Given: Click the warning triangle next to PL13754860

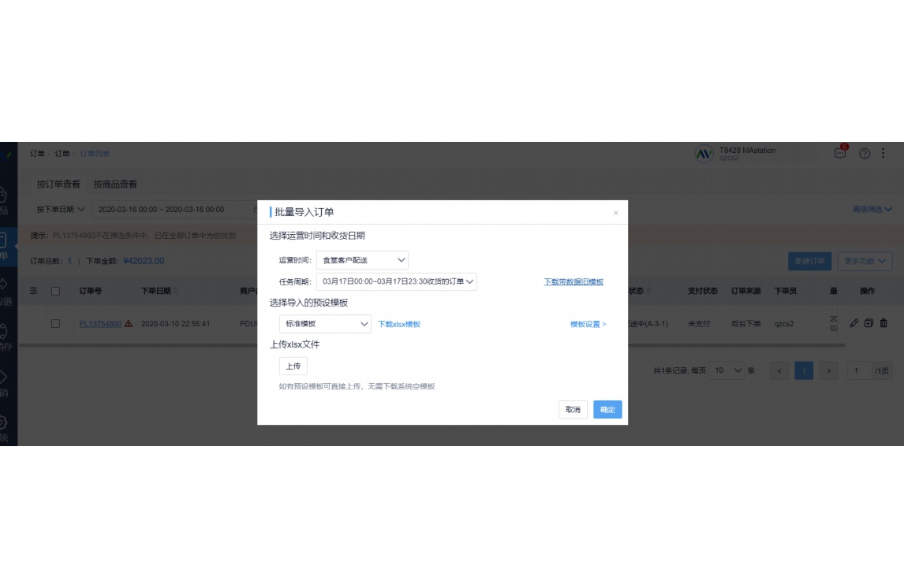Looking at the screenshot, I should click(130, 323).
